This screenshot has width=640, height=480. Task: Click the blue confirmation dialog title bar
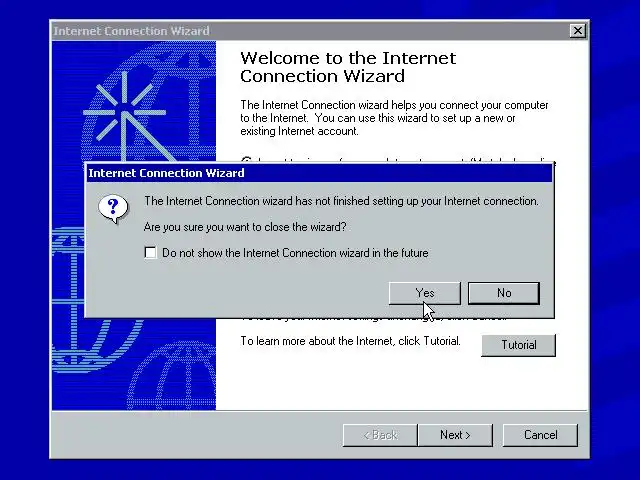pyautogui.click(x=320, y=173)
